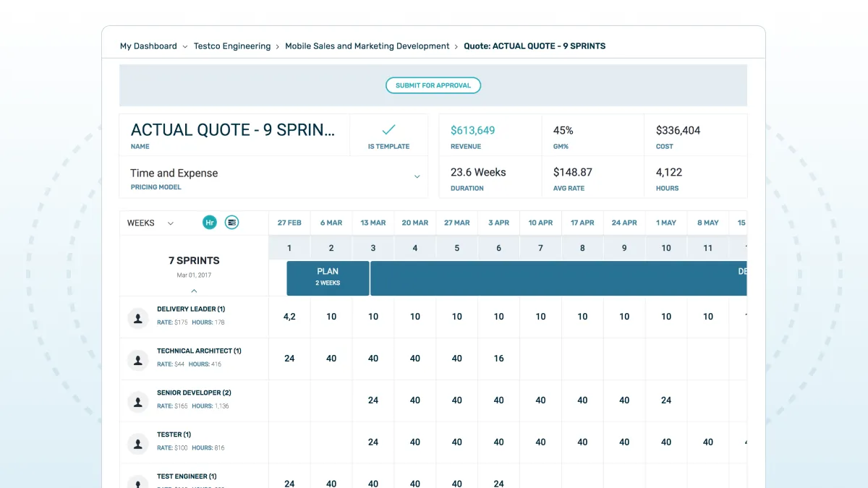Click the 3 APR week column header
868x488 pixels.
[499, 223]
